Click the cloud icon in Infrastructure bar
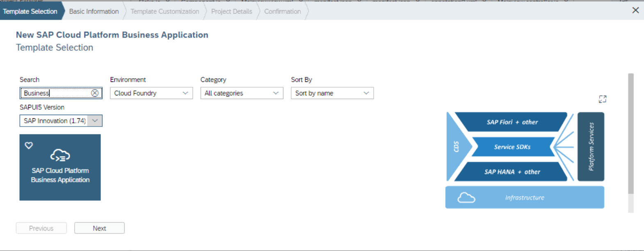This screenshot has width=644, height=251. (x=466, y=198)
